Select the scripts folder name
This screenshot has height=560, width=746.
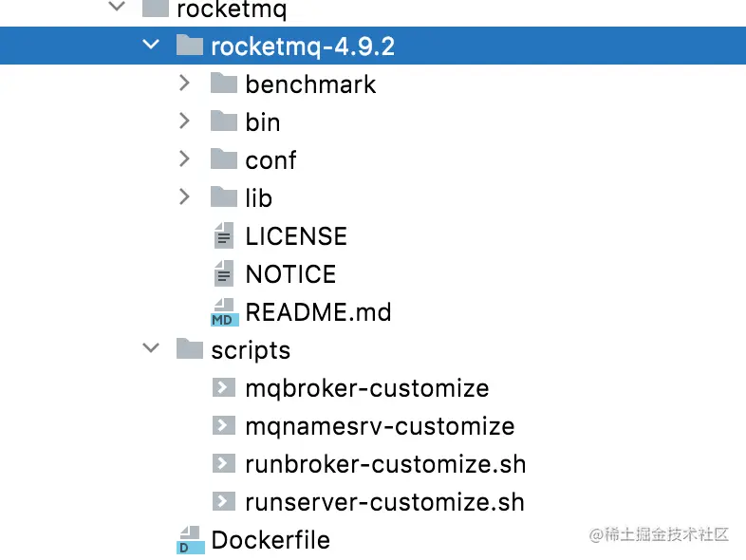tap(251, 351)
